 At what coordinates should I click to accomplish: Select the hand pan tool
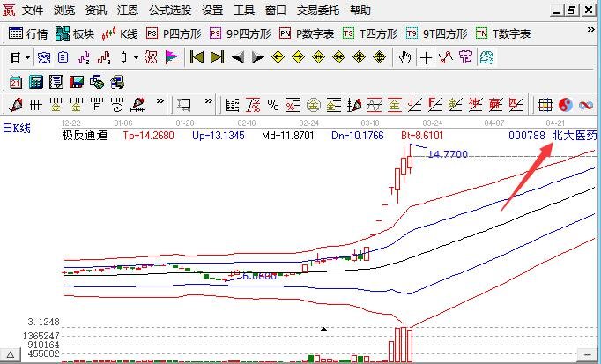coord(404,58)
